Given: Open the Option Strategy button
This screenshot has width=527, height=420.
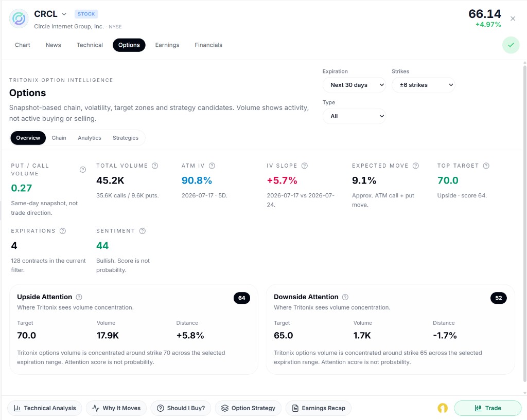Looking at the screenshot, I should click(248, 408).
